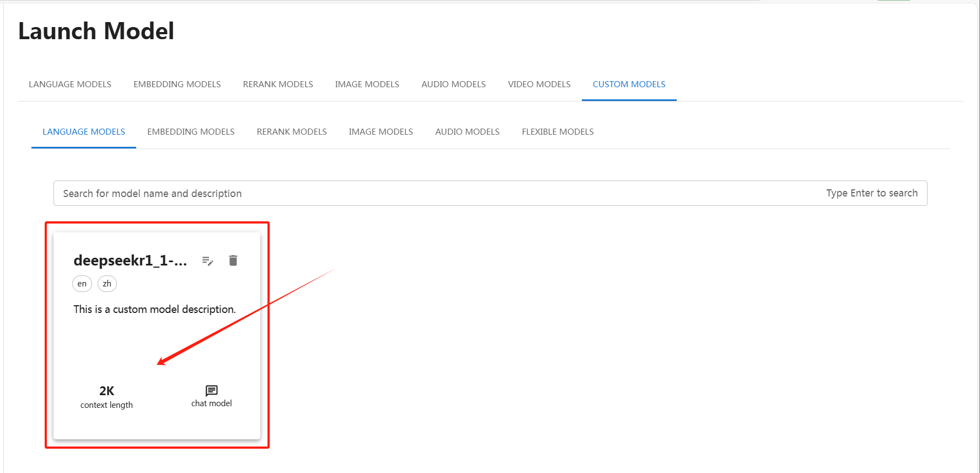Click the 'zh' language chip
The height and width of the screenshot is (473, 980).
[107, 284]
